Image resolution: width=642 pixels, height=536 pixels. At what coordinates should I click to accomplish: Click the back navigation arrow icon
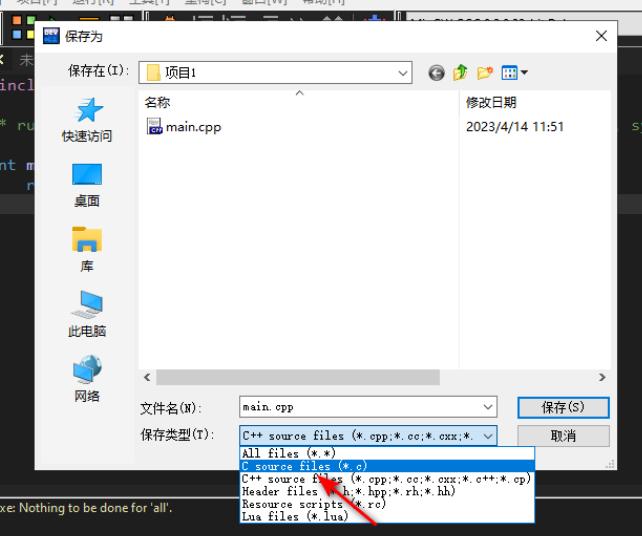pyautogui.click(x=436, y=73)
